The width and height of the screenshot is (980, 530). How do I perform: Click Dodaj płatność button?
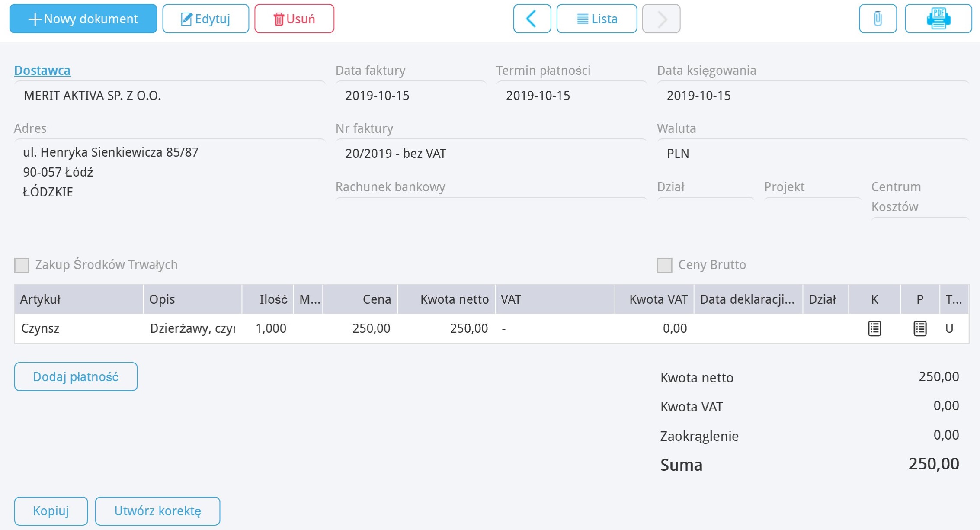point(76,376)
